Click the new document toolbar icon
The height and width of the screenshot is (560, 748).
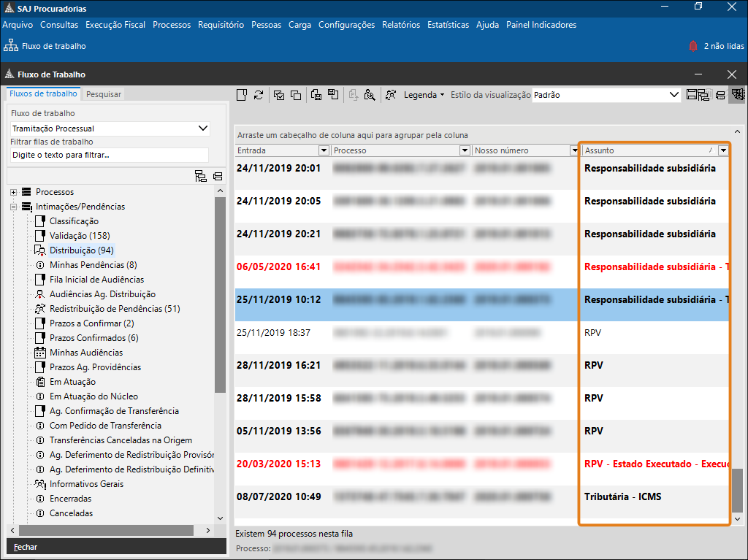click(x=242, y=95)
